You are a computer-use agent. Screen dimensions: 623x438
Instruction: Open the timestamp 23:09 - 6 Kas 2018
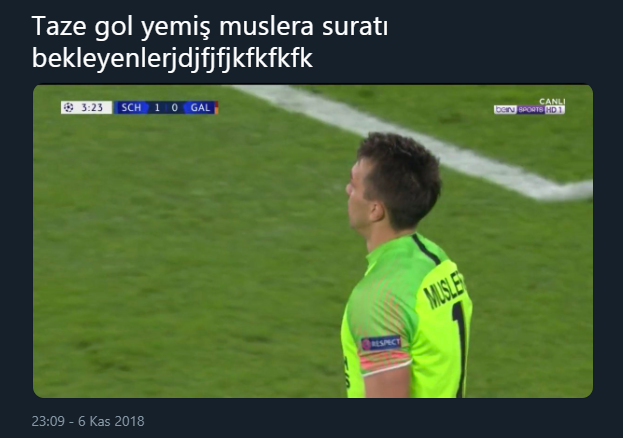click(x=88, y=421)
